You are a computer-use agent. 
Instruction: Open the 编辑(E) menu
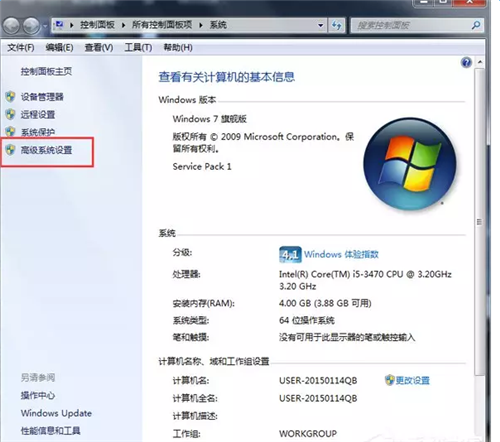(x=59, y=48)
